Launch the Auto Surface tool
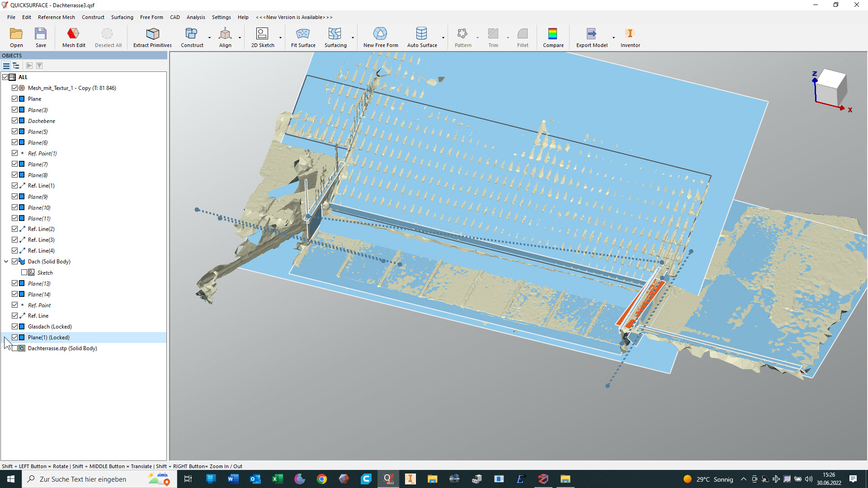 pos(421,37)
